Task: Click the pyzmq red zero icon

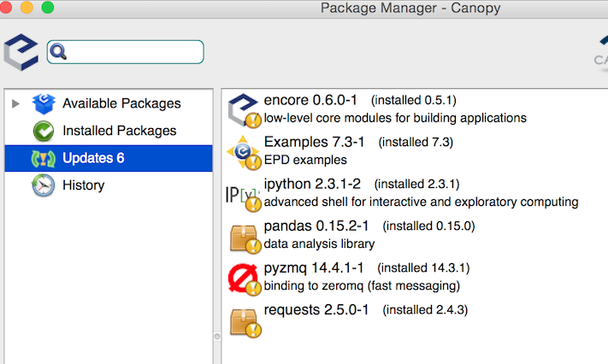Action: pos(244,279)
